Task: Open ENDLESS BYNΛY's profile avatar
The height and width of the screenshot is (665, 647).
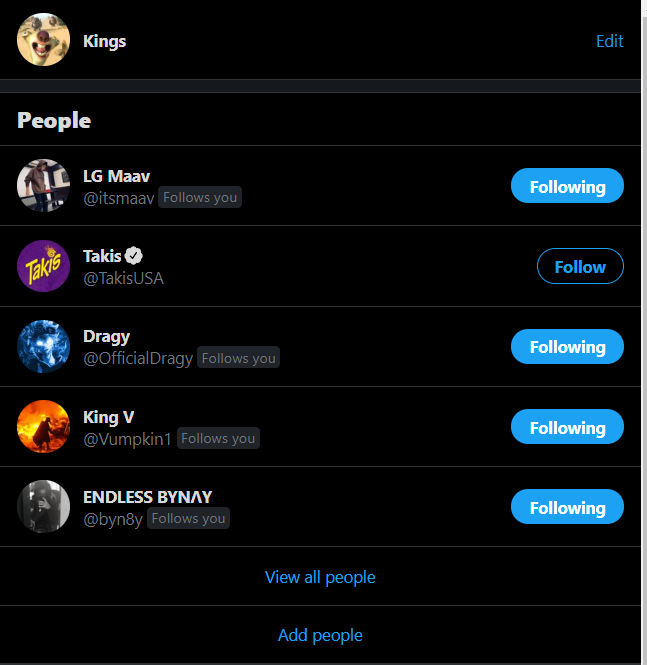Action: (x=43, y=507)
